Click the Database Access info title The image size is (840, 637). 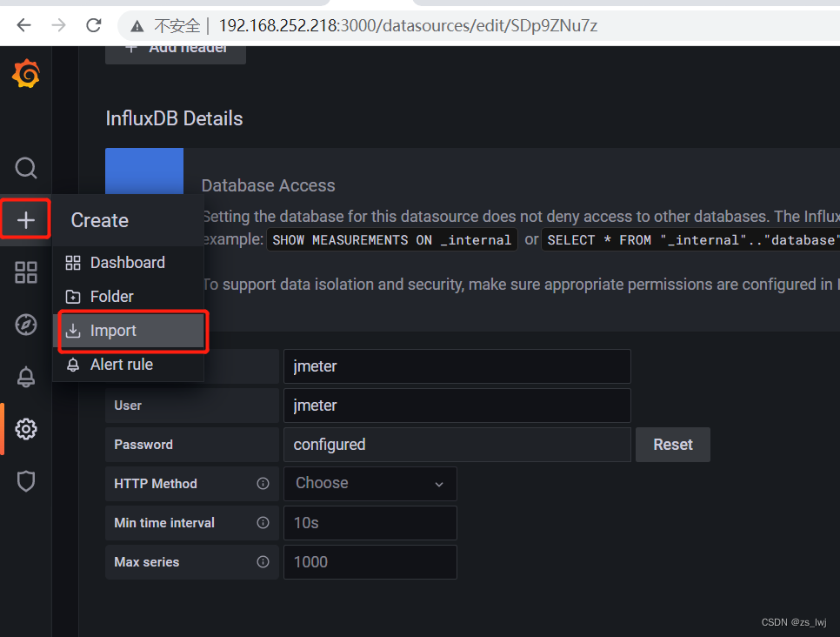coord(268,185)
